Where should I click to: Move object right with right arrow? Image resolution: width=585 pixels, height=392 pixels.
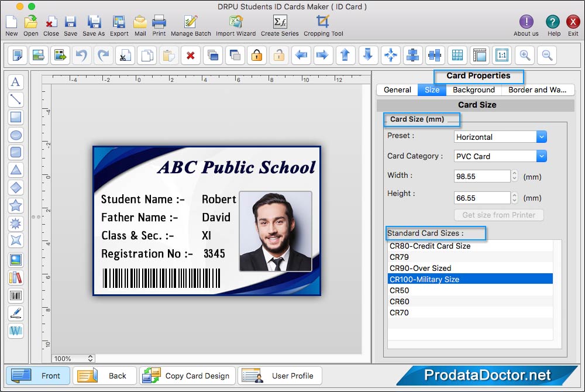[x=323, y=55]
